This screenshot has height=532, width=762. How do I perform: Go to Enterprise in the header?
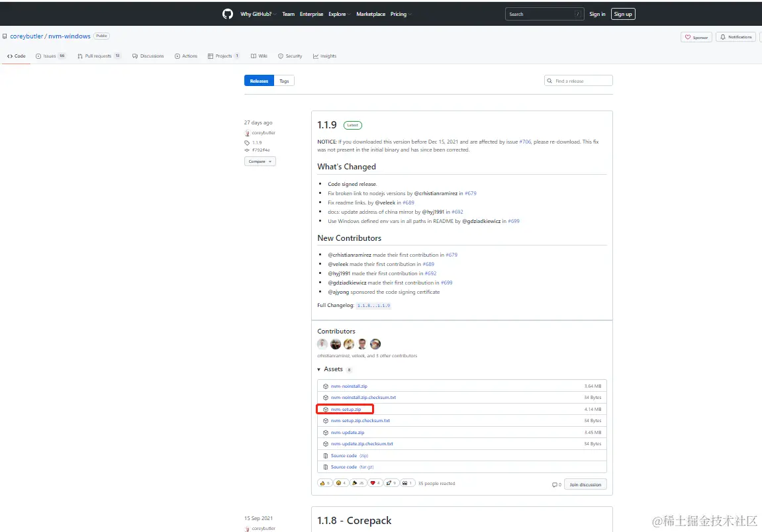click(312, 14)
